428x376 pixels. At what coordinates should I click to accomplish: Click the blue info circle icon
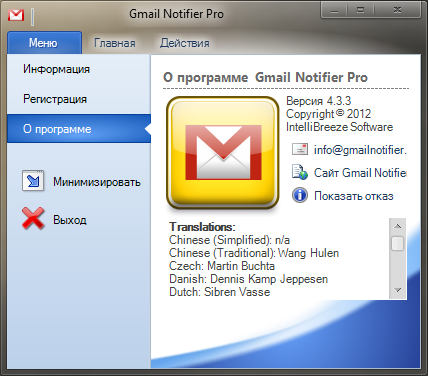pyautogui.click(x=300, y=195)
